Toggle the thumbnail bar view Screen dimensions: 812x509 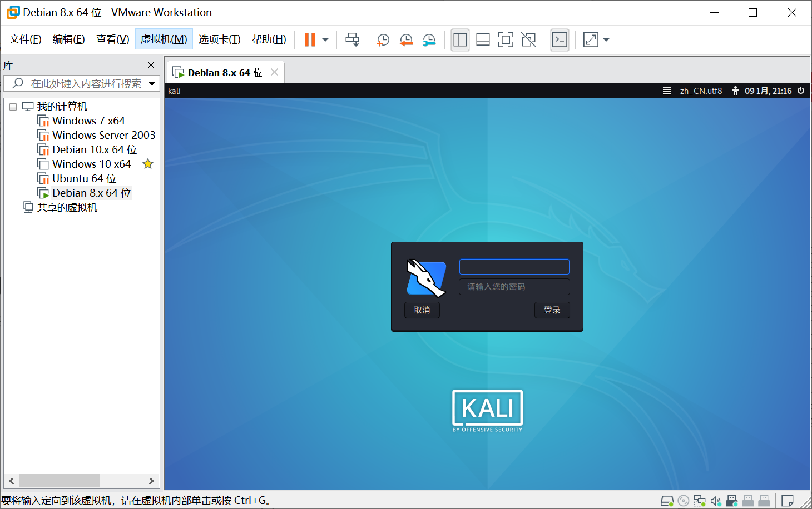483,39
